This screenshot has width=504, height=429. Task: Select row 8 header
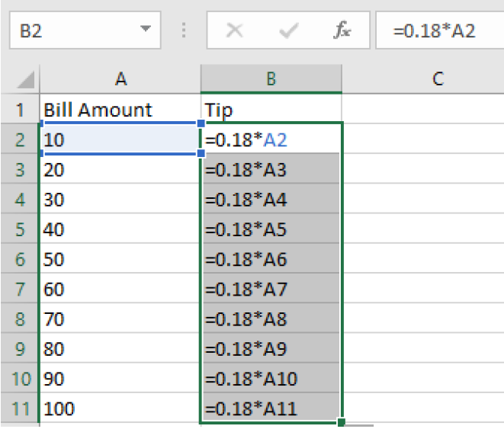pyautogui.click(x=20, y=319)
